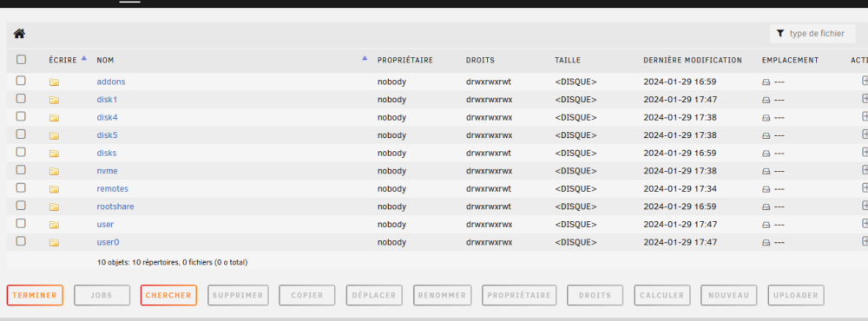Click the drive location icon for addons
868x321 pixels.
pyautogui.click(x=766, y=82)
